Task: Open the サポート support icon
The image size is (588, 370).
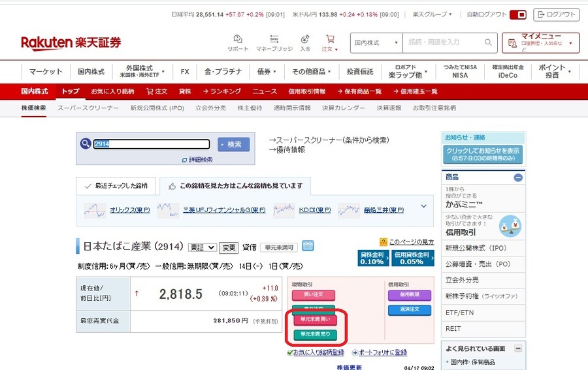Action: pyautogui.click(x=238, y=42)
